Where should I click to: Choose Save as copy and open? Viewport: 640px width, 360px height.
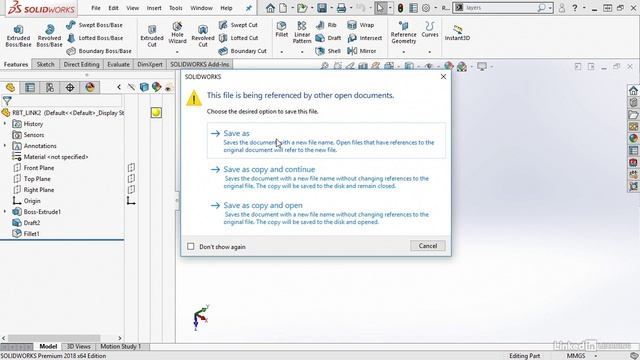tap(326, 213)
